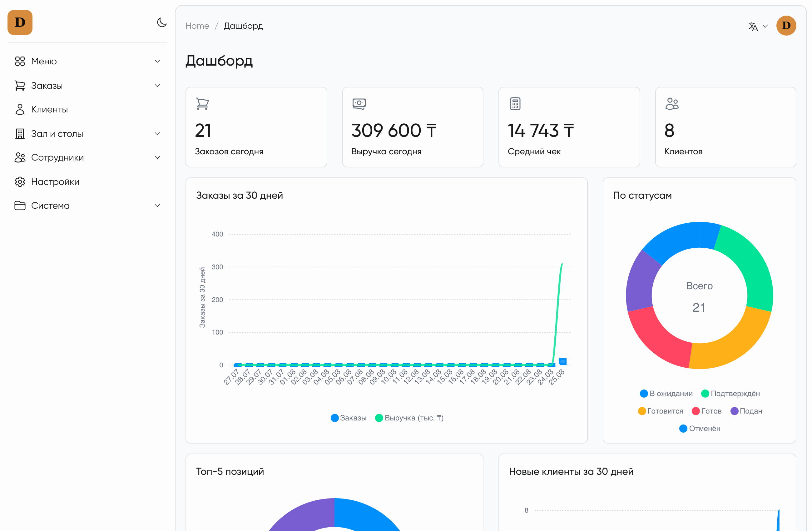Click the Топ-5 позиций card title
The width and height of the screenshot is (812, 531).
[x=230, y=472]
